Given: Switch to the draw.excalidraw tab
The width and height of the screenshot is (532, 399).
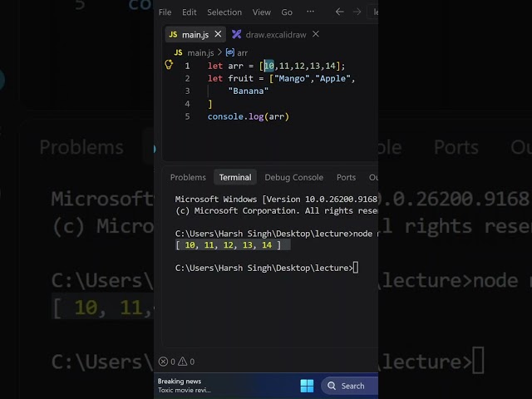Looking at the screenshot, I should (x=275, y=35).
